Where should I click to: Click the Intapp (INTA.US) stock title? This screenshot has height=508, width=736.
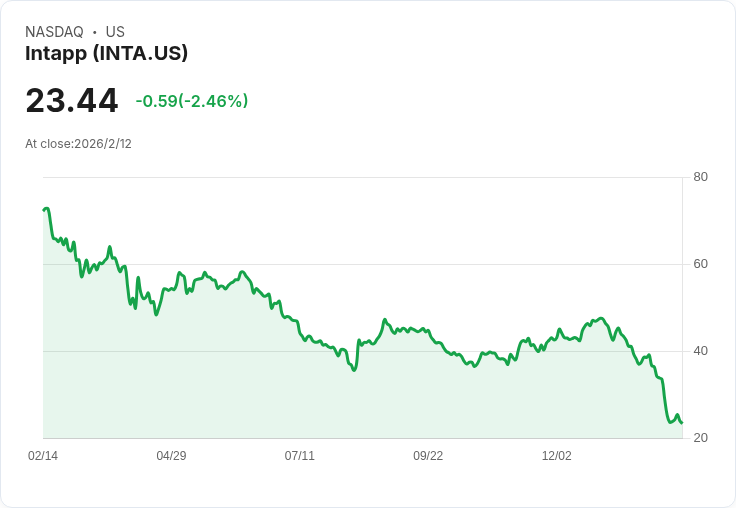tap(106, 53)
